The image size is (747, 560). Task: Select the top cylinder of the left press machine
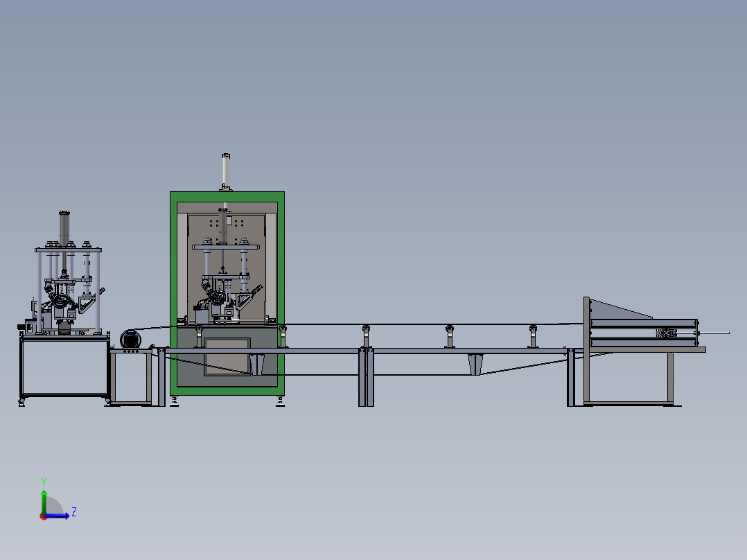[64, 228]
